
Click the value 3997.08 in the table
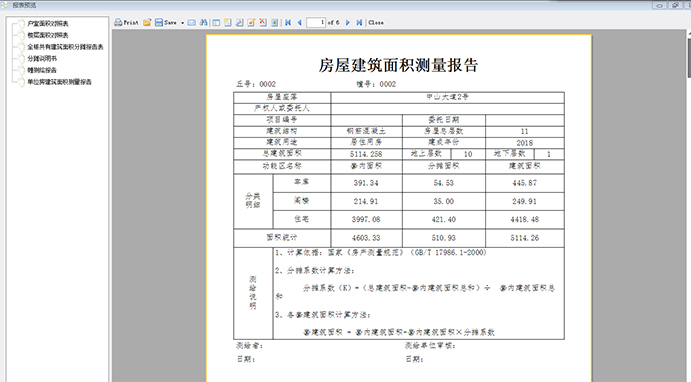coord(366,219)
